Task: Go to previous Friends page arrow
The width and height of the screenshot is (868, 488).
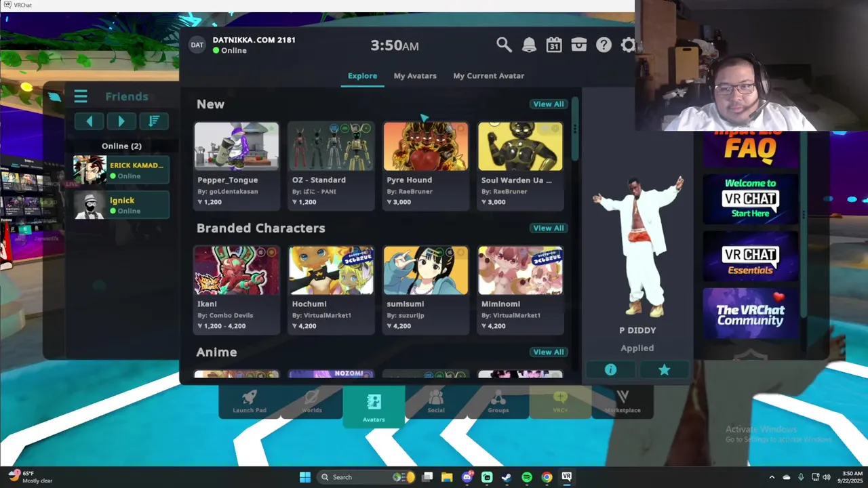Action: (x=89, y=121)
